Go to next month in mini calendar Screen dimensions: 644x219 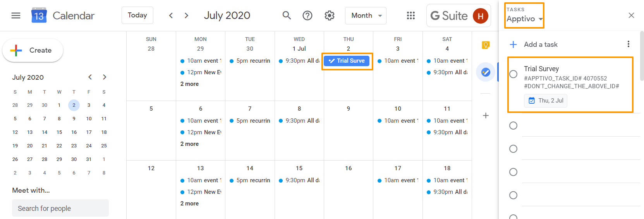click(105, 77)
